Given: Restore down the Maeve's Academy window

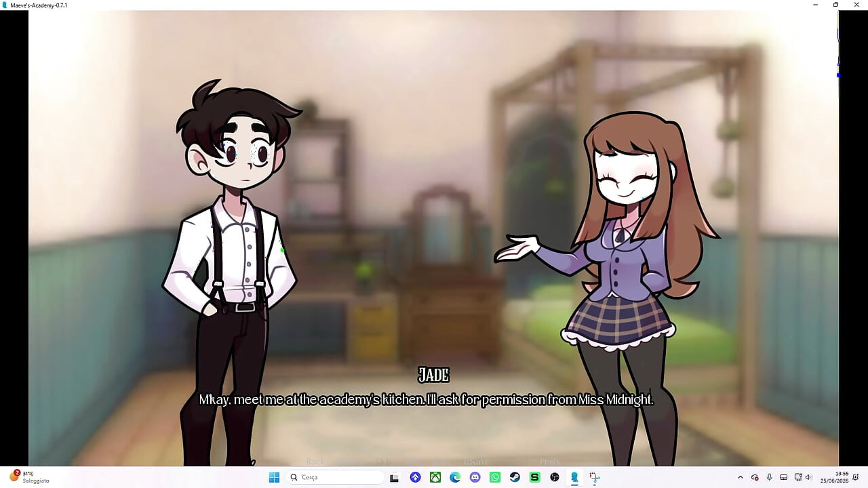Looking at the screenshot, I should tap(835, 5).
